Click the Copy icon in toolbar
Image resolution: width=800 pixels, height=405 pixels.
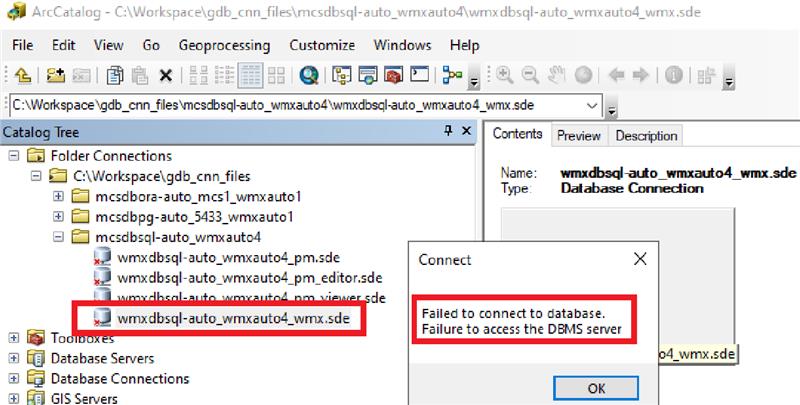pos(115,75)
